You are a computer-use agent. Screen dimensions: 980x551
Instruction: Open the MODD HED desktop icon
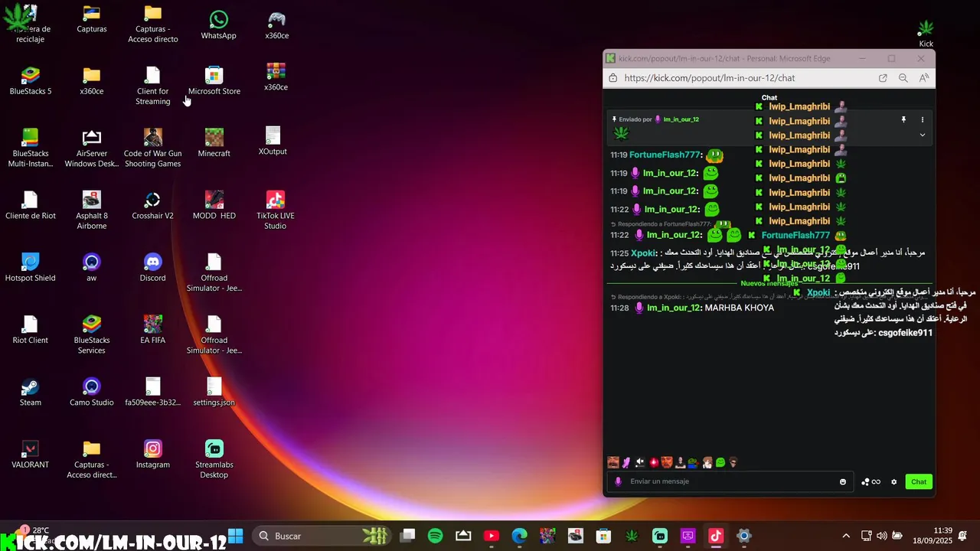[x=214, y=206]
